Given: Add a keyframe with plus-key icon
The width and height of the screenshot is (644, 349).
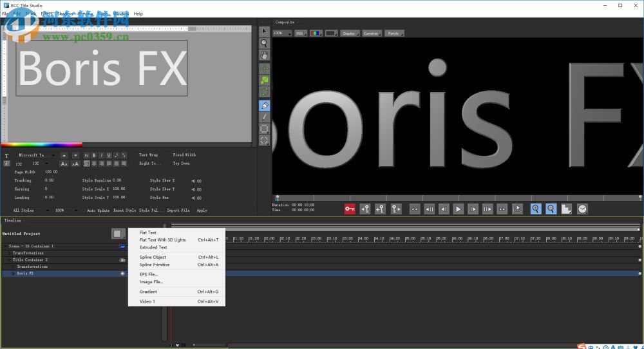Looking at the screenshot, I should pos(380,209).
